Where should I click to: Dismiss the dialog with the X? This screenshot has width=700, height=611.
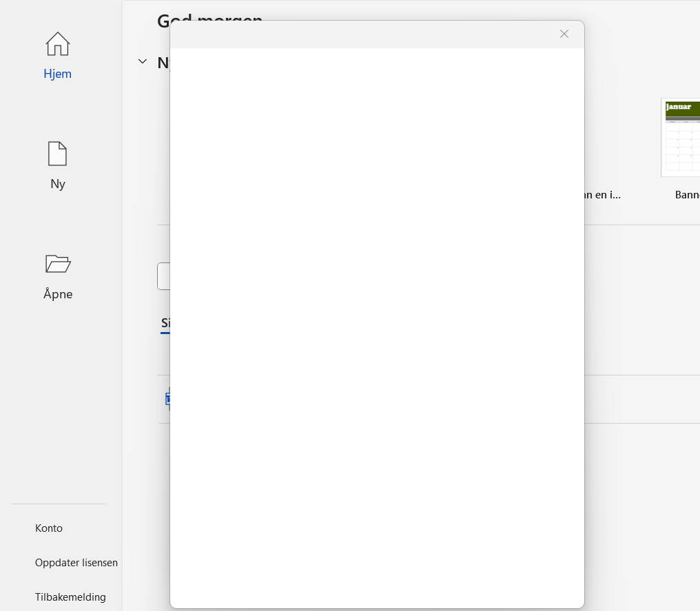pyautogui.click(x=564, y=34)
